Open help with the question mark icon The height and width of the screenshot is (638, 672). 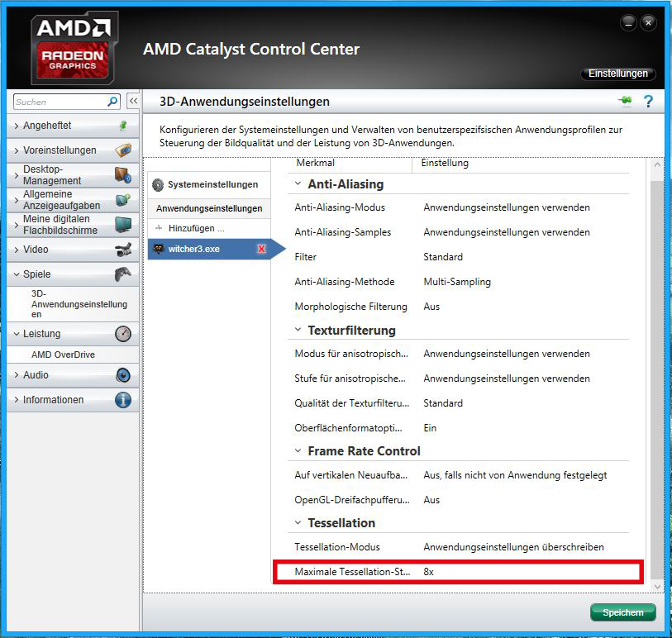pyautogui.click(x=648, y=101)
